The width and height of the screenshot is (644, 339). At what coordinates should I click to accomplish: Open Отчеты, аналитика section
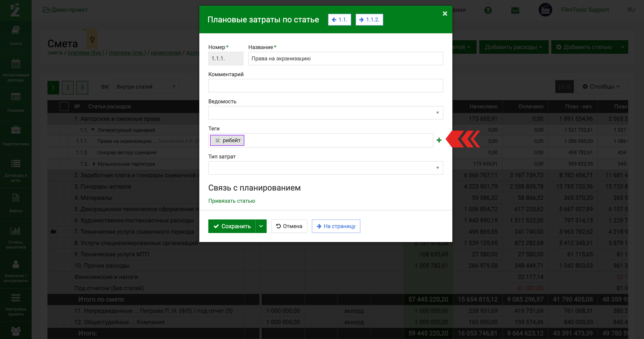point(16,238)
